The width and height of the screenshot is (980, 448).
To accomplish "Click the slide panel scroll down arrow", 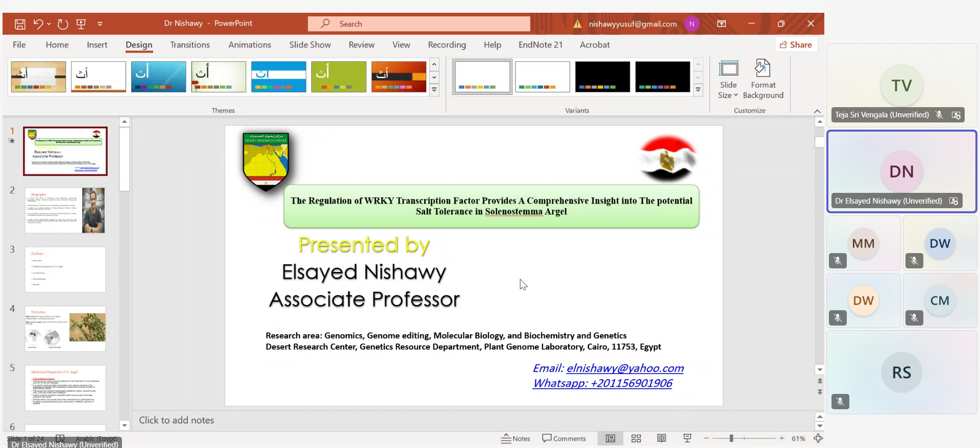I will coord(125,425).
